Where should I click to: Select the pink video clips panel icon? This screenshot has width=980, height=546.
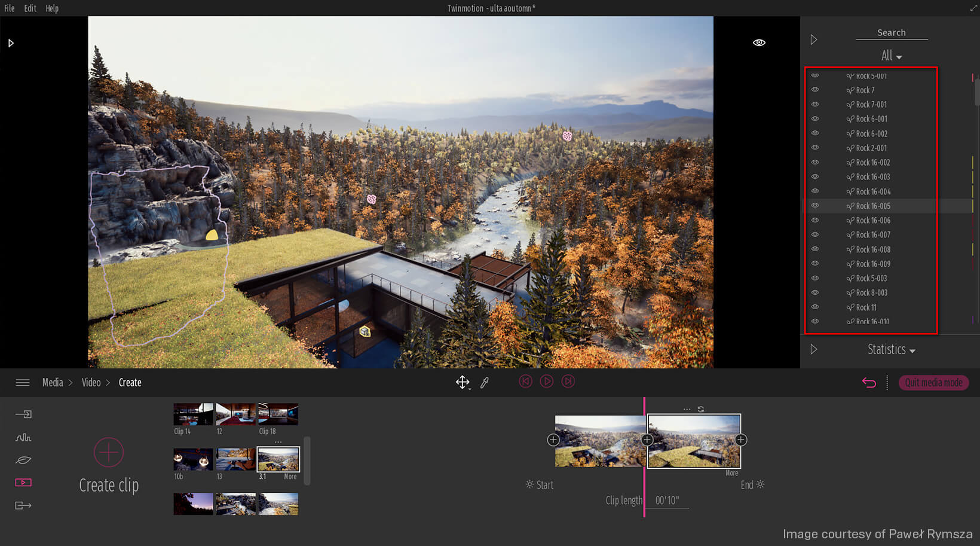pyautogui.click(x=23, y=482)
